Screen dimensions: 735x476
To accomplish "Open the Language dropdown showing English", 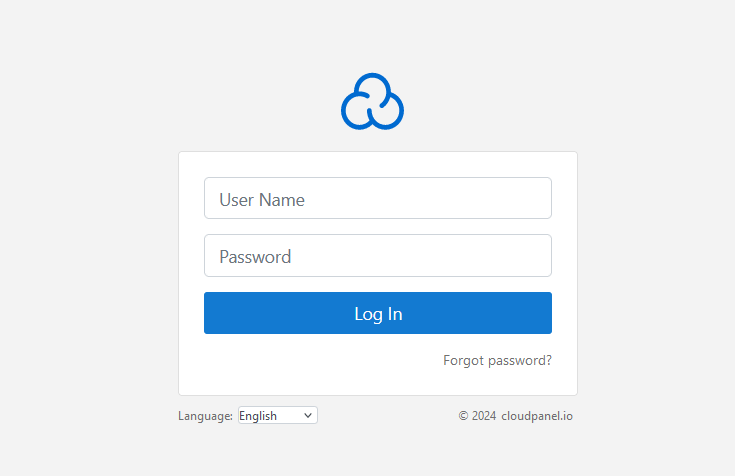I will (x=278, y=416).
